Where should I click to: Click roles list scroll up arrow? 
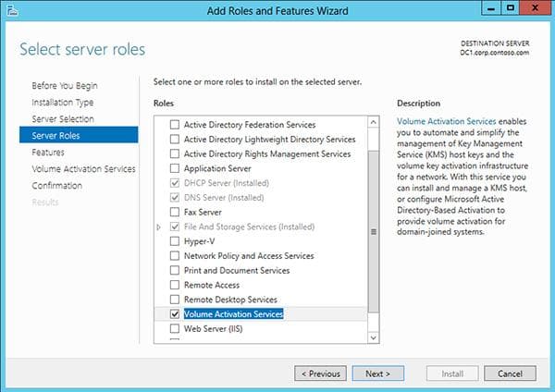tap(373, 122)
